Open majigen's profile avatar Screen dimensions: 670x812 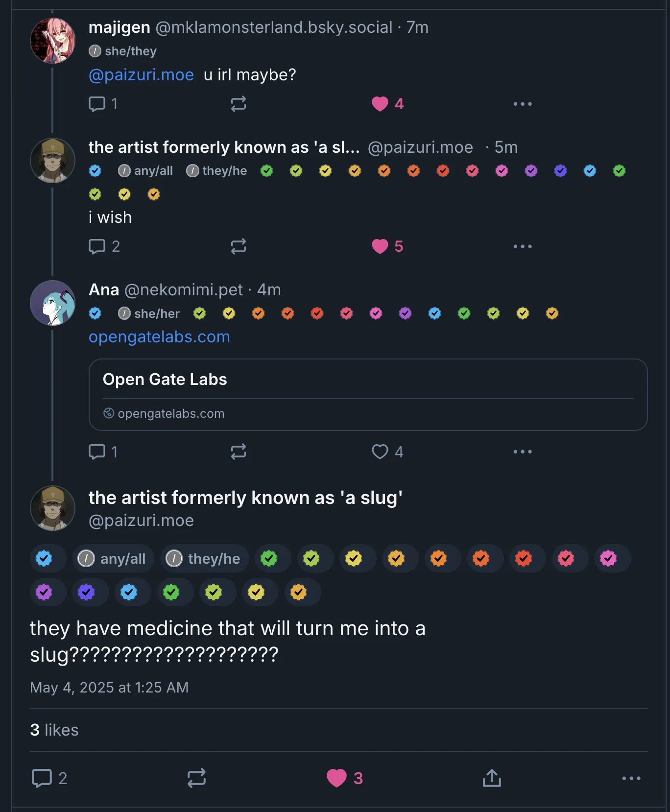tap(53, 41)
